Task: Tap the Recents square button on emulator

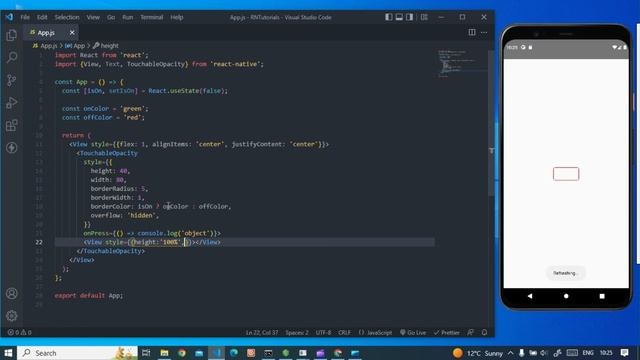Action: (x=602, y=296)
